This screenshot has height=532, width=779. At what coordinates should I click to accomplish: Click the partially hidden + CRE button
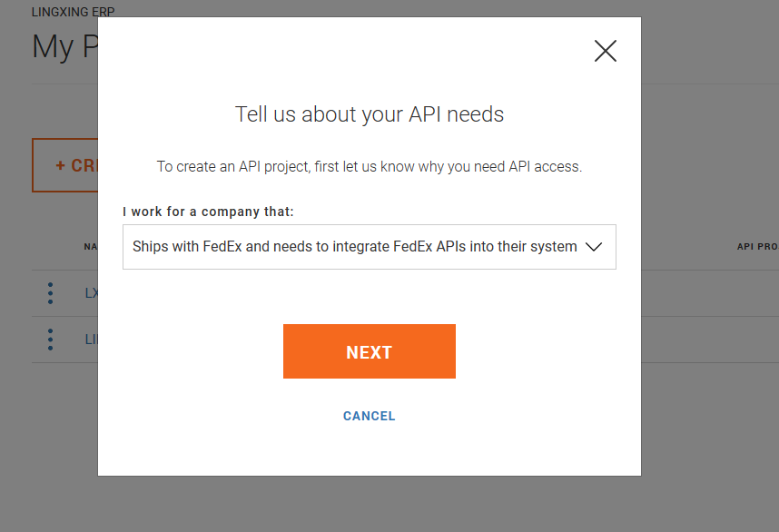tap(65, 165)
